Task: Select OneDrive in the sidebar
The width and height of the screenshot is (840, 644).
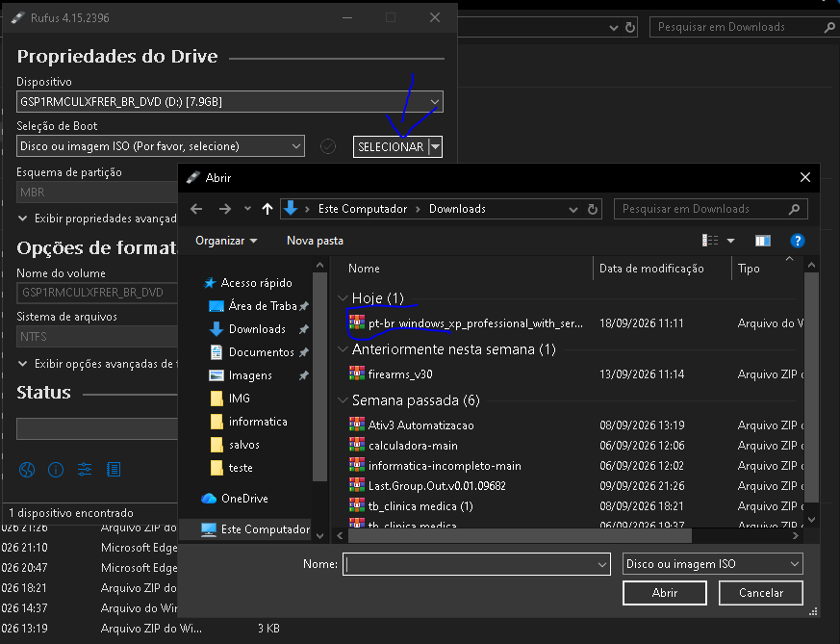Action: 235,499
